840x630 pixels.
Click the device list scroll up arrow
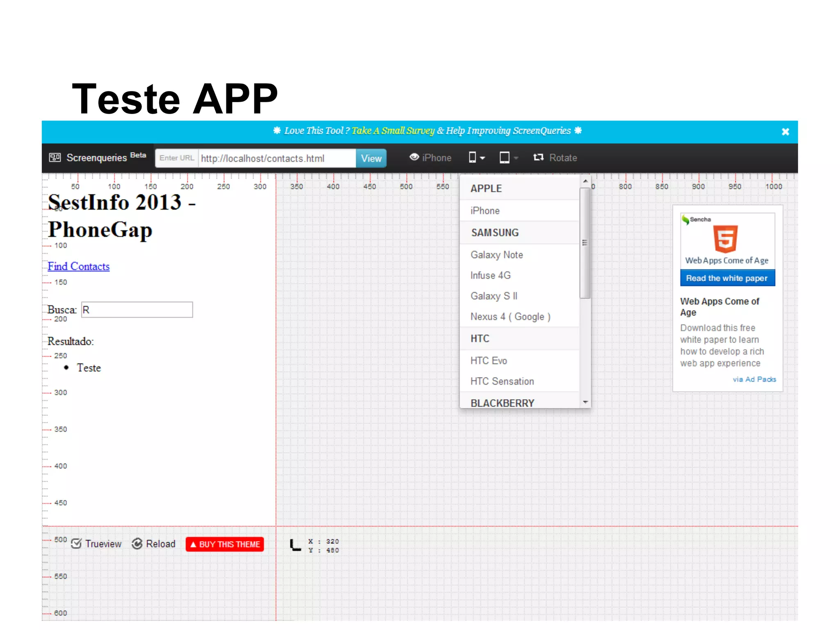(x=585, y=181)
